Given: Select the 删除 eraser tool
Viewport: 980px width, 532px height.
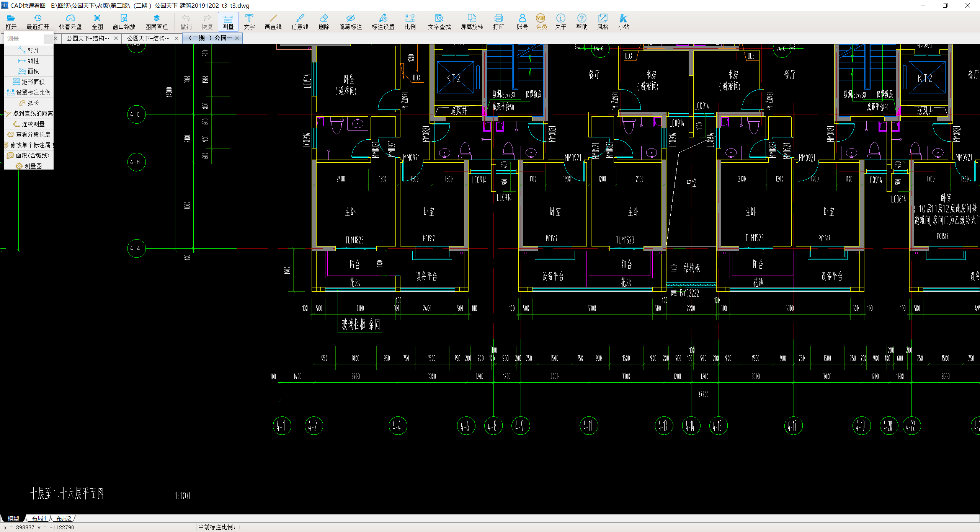Looking at the screenshot, I should point(324,22).
